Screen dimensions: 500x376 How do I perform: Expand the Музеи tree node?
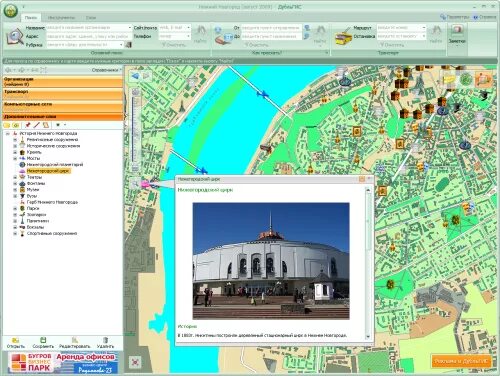tap(15, 190)
